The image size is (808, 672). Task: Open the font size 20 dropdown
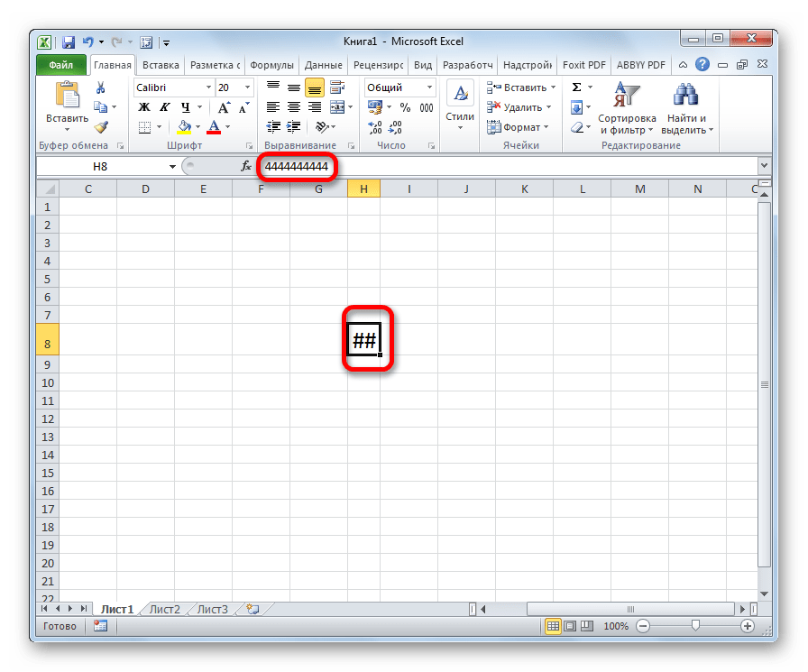click(247, 87)
